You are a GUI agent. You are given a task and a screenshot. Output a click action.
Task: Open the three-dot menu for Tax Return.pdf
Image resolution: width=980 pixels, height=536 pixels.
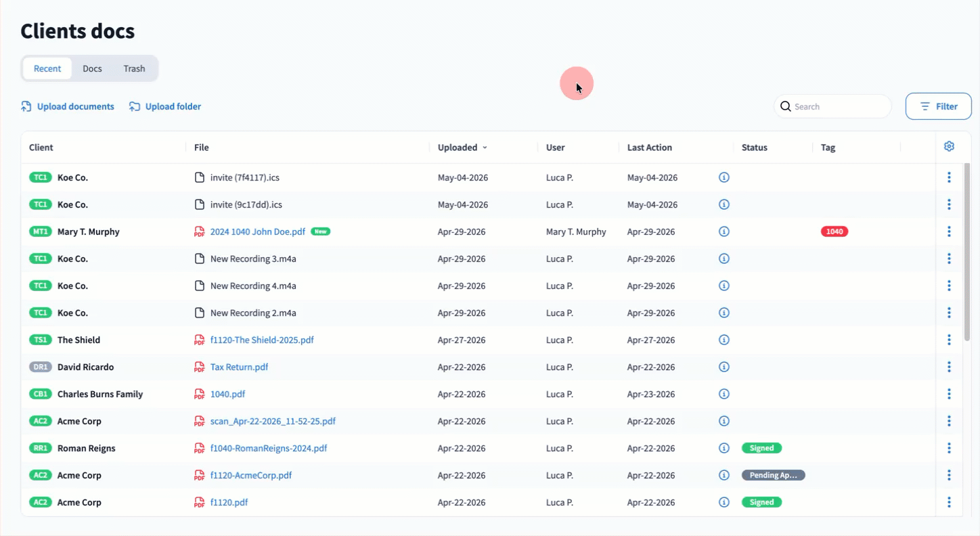point(949,367)
